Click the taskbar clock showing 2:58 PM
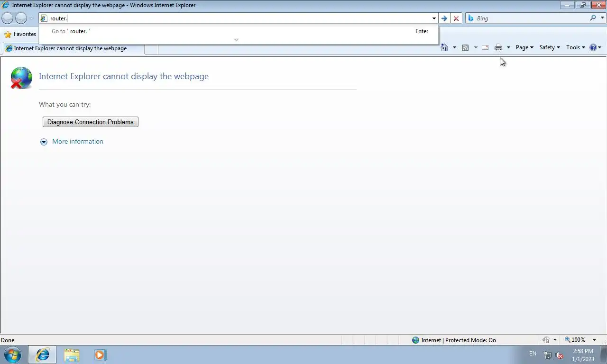Viewport: 607px width, 364px height. (x=583, y=355)
